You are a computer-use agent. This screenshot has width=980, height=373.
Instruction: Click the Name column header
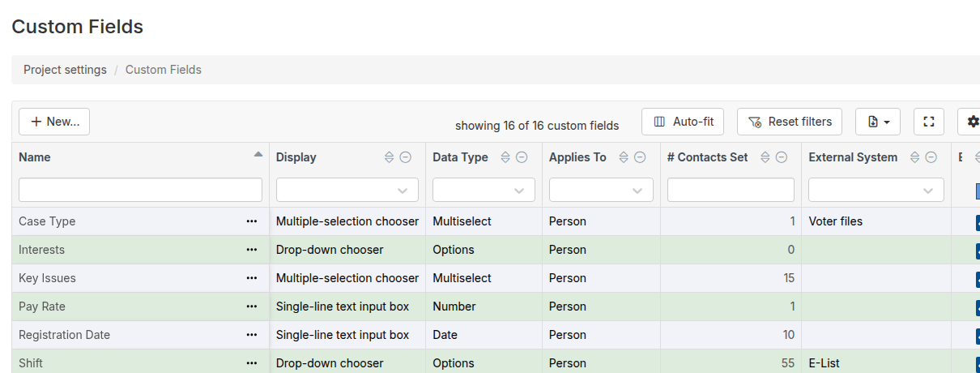[35, 157]
